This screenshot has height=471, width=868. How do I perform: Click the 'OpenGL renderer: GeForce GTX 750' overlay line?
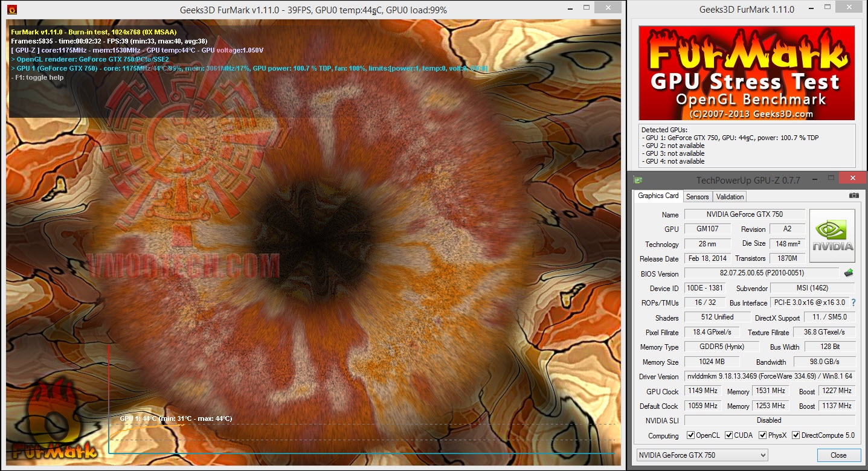pyautogui.click(x=90, y=59)
